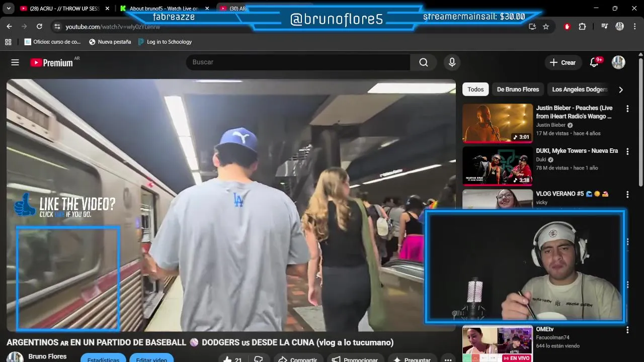The width and height of the screenshot is (644, 362).
Task: Reload the page with the refresh icon
Action: pos(39,27)
